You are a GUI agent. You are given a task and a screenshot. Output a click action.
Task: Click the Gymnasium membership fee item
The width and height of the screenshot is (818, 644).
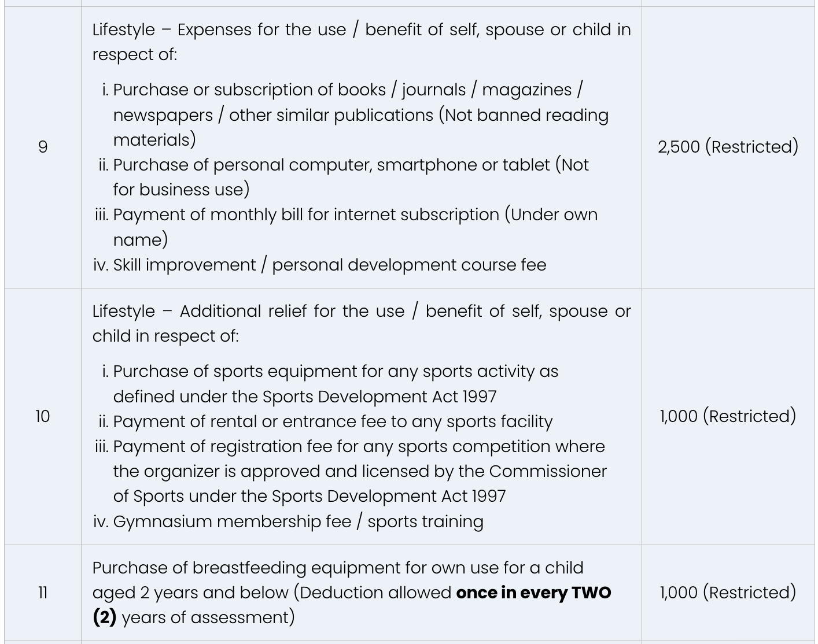(288, 521)
